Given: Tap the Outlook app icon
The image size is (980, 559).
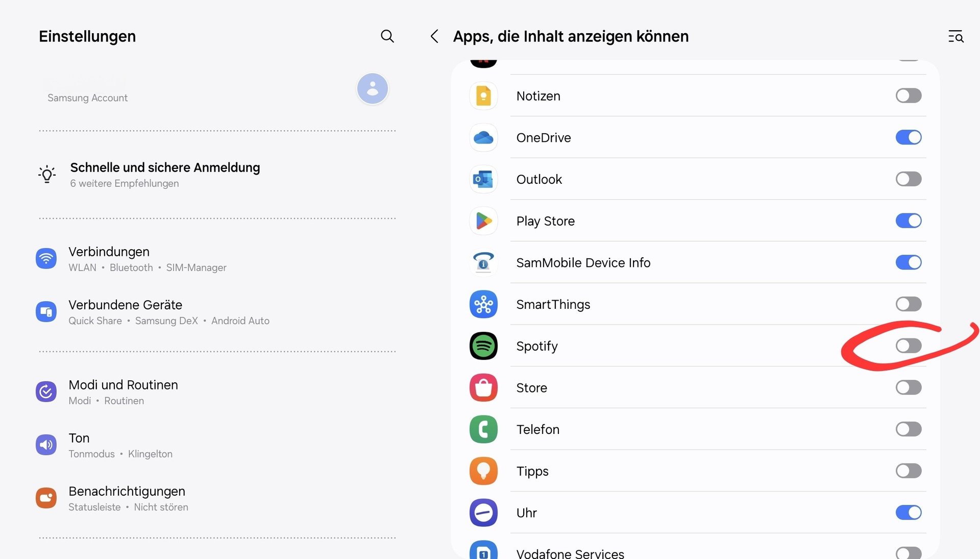Looking at the screenshot, I should point(483,179).
